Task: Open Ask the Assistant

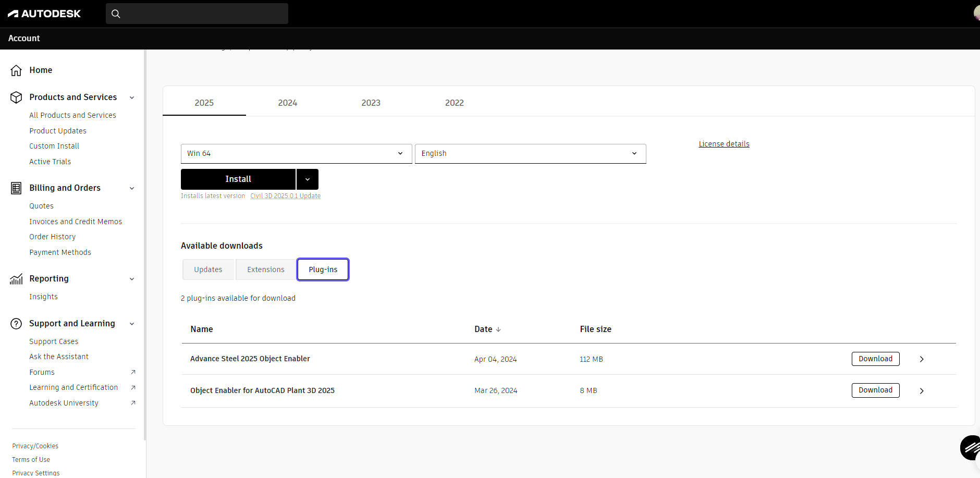Action: point(59,357)
